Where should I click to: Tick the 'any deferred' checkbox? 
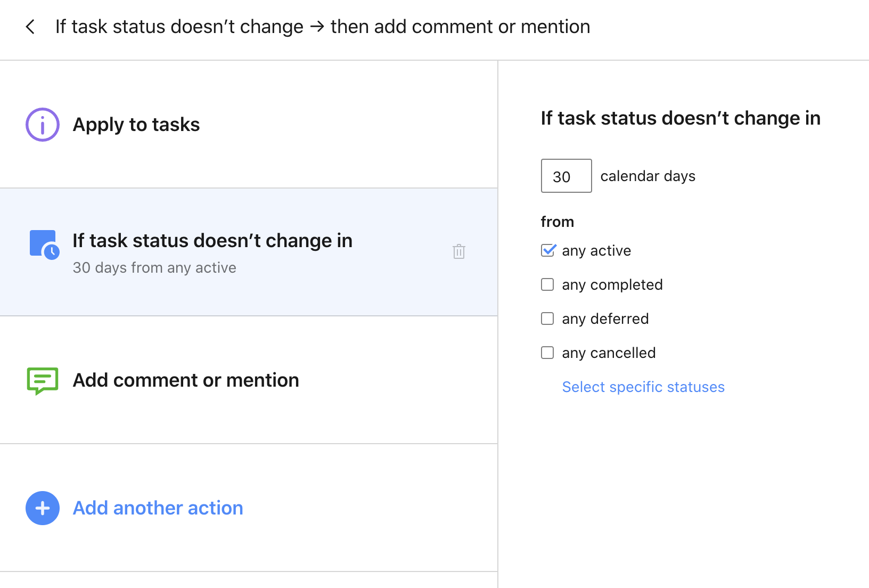pos(547,318)
